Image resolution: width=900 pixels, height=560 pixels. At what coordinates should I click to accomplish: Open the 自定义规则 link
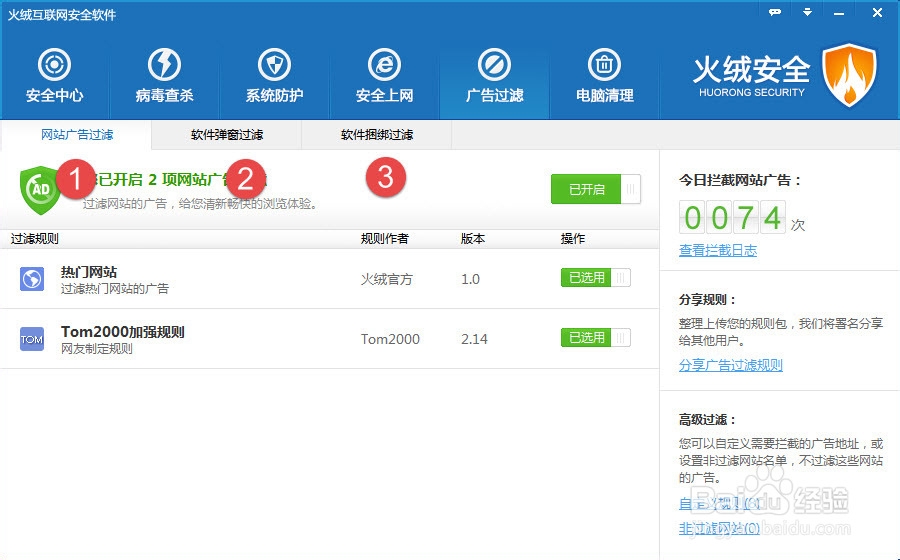coord(720,504)
